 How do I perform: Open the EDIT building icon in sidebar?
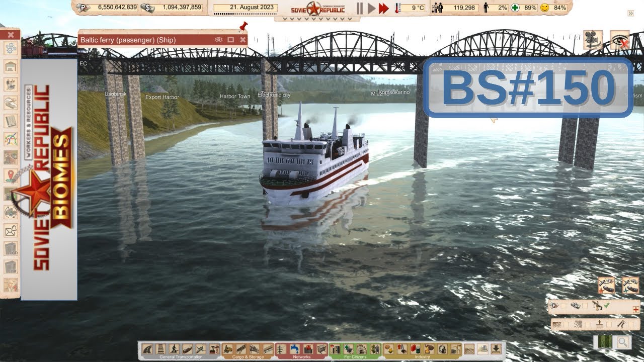[x=11, y=266]
